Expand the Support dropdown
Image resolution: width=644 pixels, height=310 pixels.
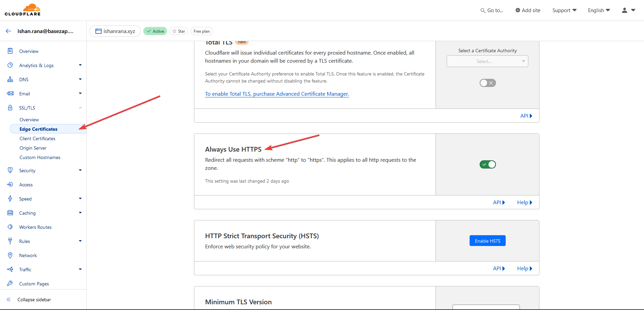click(564, 10)
